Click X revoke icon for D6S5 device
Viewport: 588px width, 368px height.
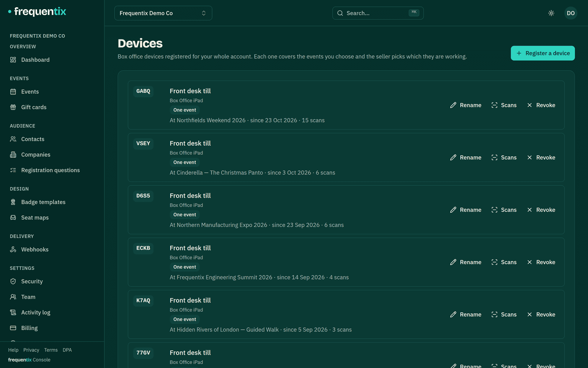(x=529, y=210)
